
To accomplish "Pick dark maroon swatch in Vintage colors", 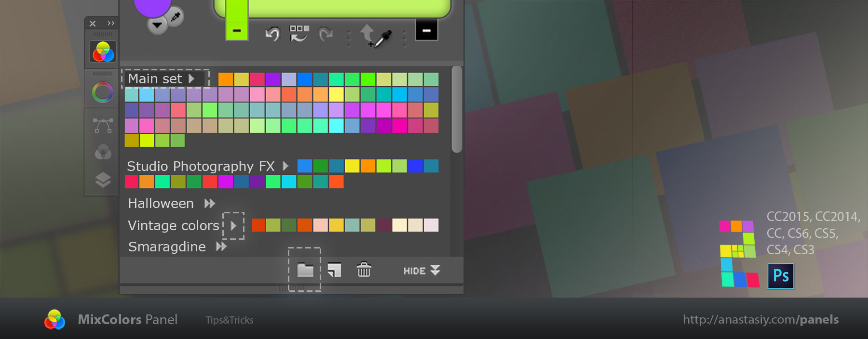I will [x=384, y=225].
